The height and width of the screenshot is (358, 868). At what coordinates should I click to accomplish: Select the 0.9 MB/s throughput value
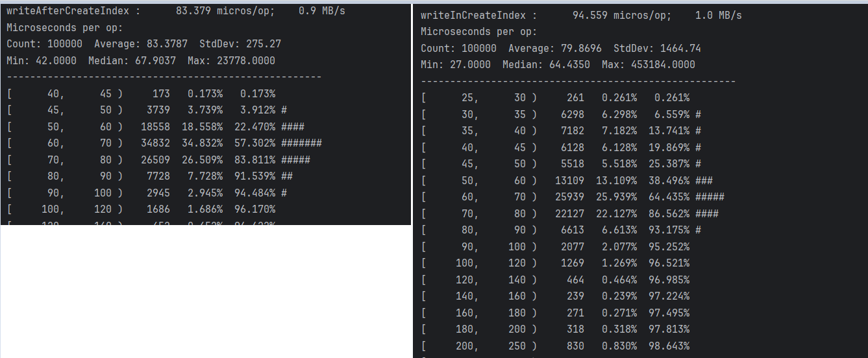coord(321,11)
